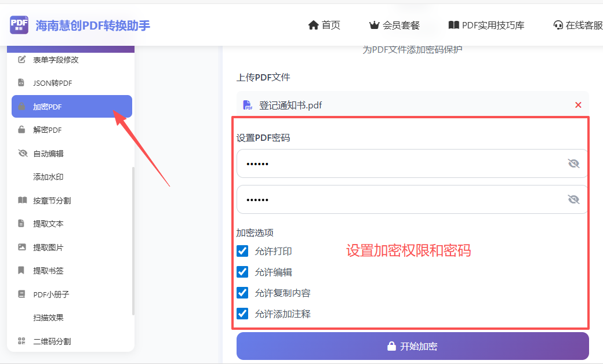Click the 上传PDF文件 label

(263, 77)
